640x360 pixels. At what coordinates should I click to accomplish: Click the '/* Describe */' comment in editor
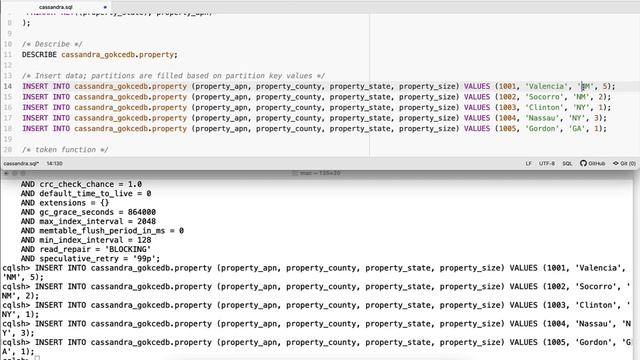[x=52, y=44]
